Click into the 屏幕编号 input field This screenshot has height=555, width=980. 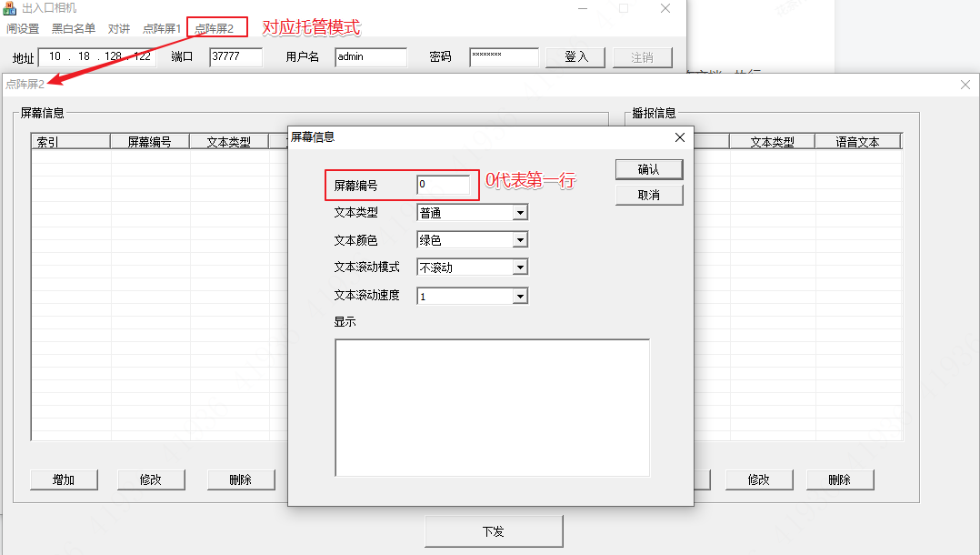click(x=443, y=185)
